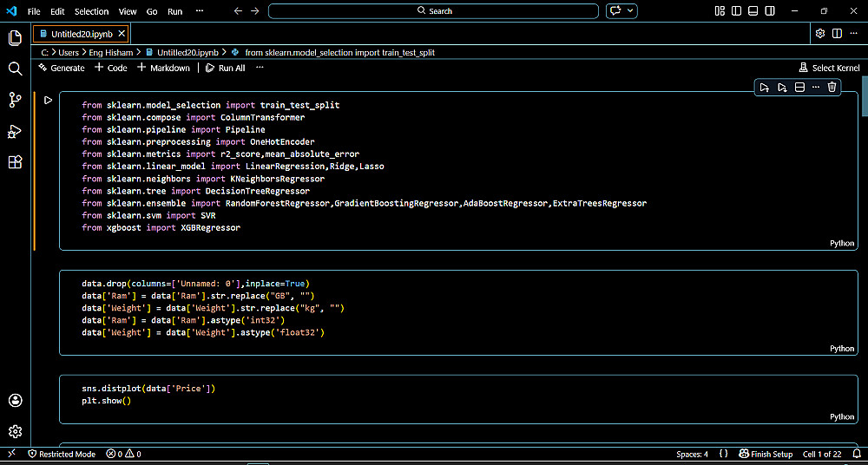Image resolution: width=868 pixels, height=465 pixels.
Task: Open the Extensions view
Action: (x=15, y=162)
